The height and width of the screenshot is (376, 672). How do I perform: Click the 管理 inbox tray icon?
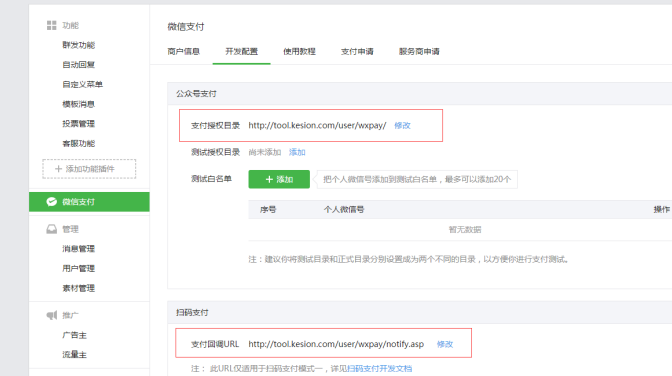tap(51, 229)
